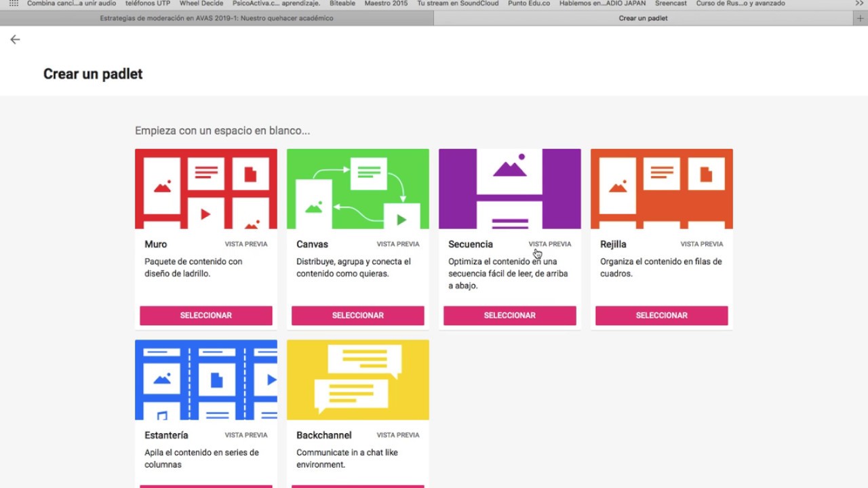Click 'Communicate in a chat like environment' description
The image size is (868, 488).
(347, 459)
